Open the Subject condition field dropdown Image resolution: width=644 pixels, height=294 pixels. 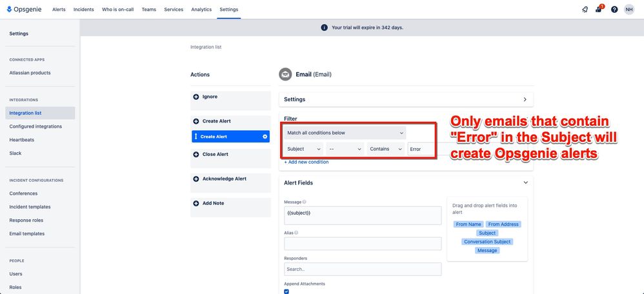tap(303, 149)
